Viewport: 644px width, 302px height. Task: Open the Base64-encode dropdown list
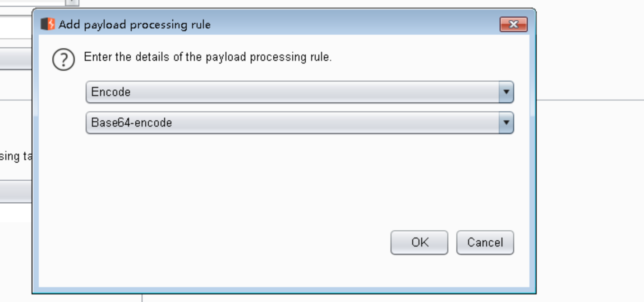293,123
